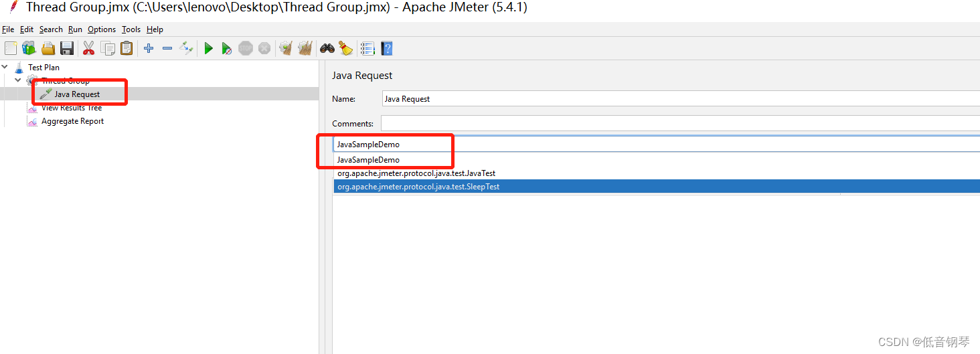
Task: Reset search with yellow broom icon
Action: [x=345, y=48]
